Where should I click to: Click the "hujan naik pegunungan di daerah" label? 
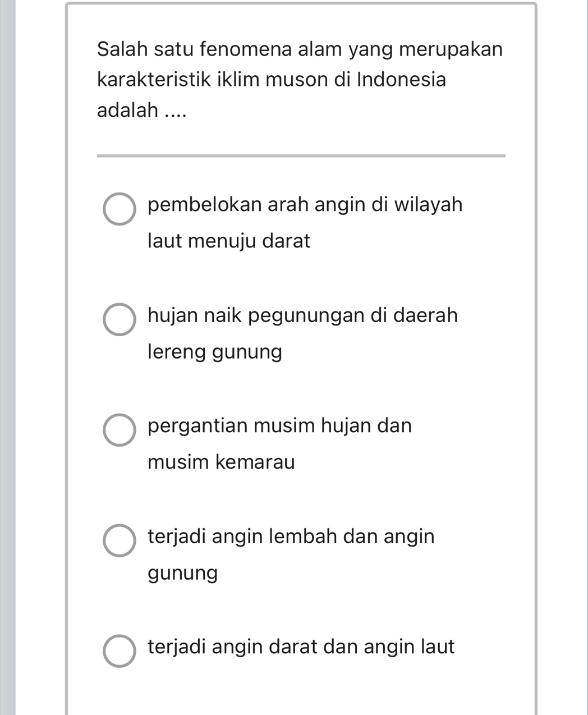point(302,315)
